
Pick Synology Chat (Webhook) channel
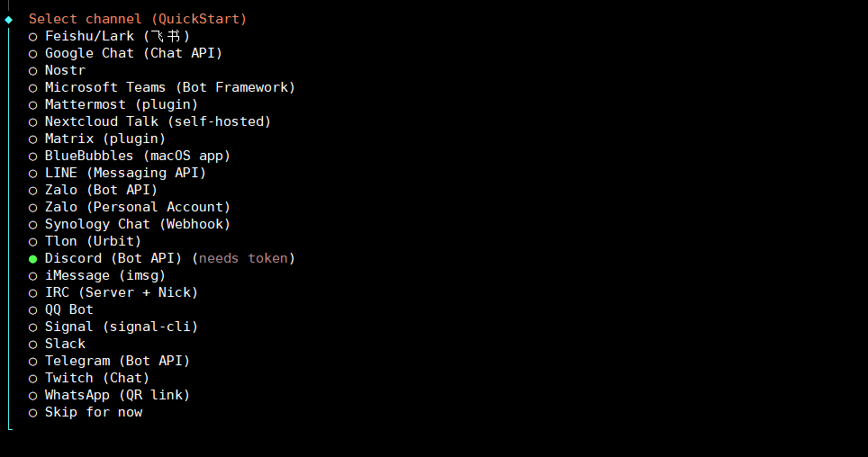137,224
